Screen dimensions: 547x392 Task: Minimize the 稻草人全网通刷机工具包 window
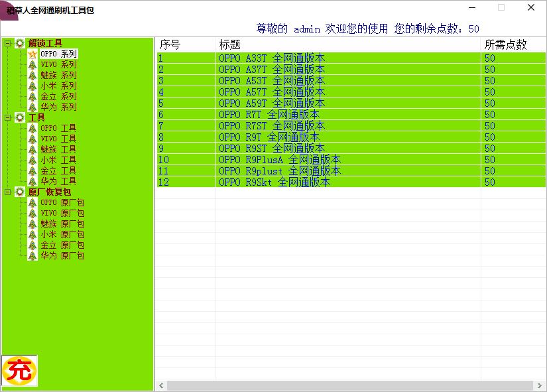472,7
